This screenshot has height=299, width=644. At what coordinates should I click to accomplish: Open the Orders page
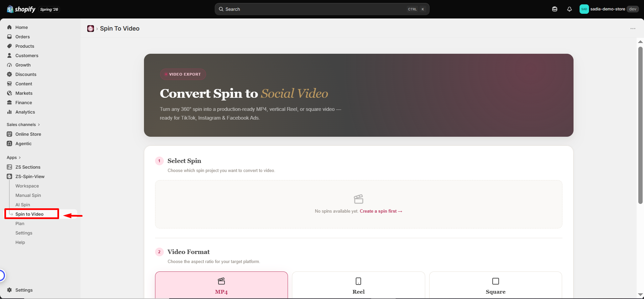[22, 37]
